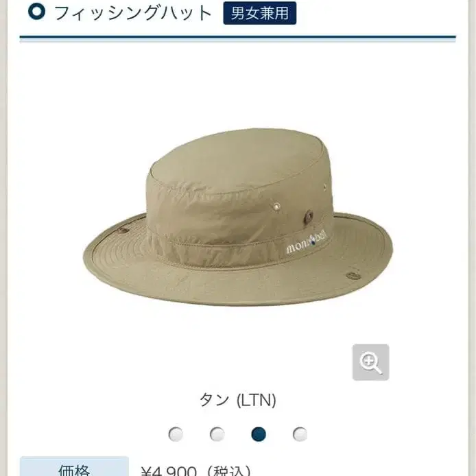Select the second color dot
The width and height of the screenshot is (476, 476).
[x=217, y=433]
